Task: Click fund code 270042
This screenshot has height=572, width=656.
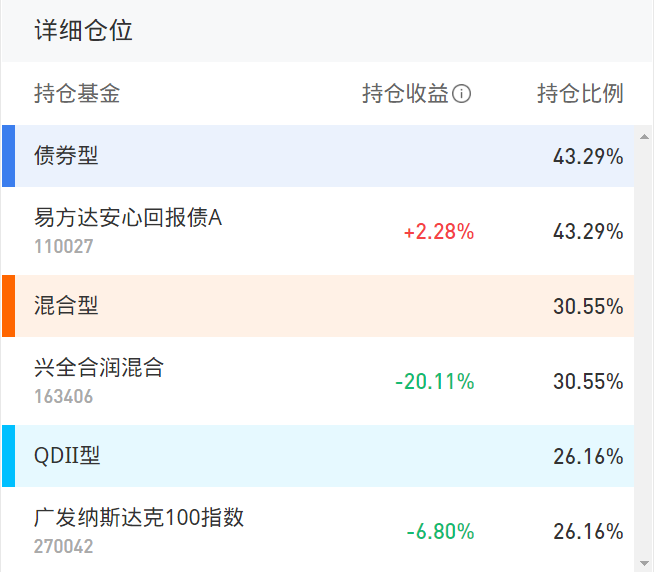Action: 63,546
